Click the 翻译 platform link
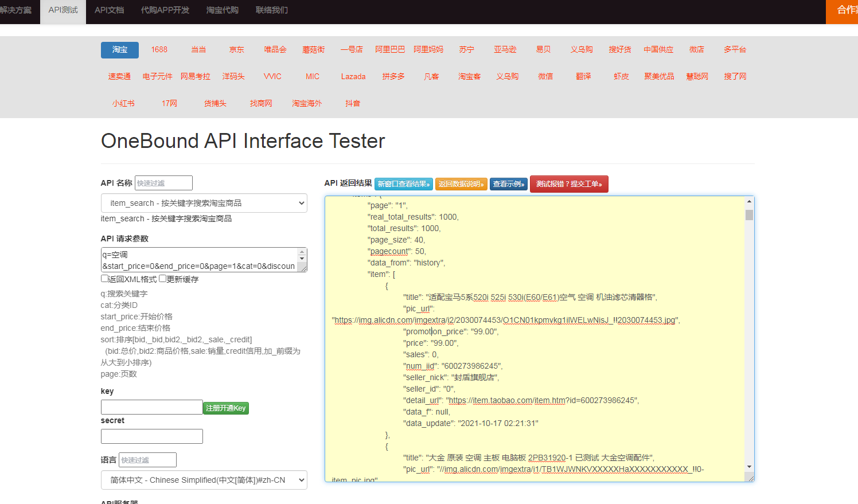The image size is (858, 504). tap(583, 76)
